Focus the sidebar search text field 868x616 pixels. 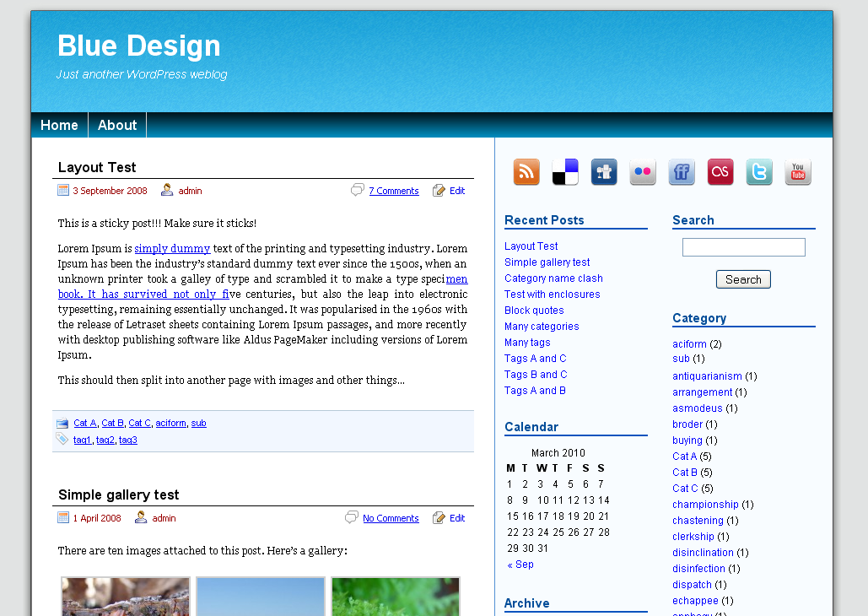(x=743, y=247)
